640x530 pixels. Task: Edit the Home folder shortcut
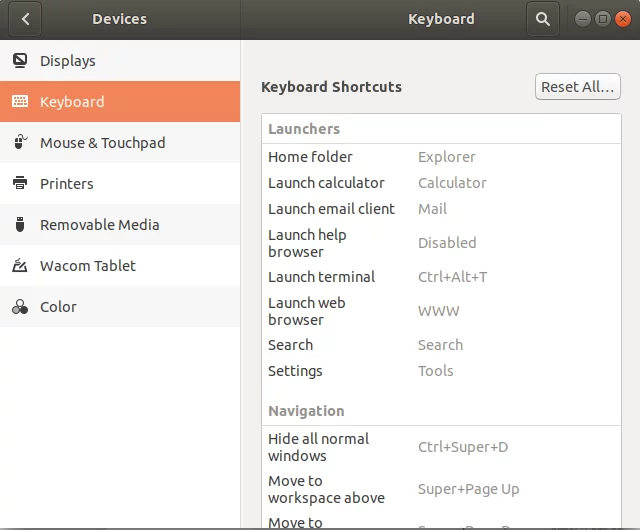(441, 157)
